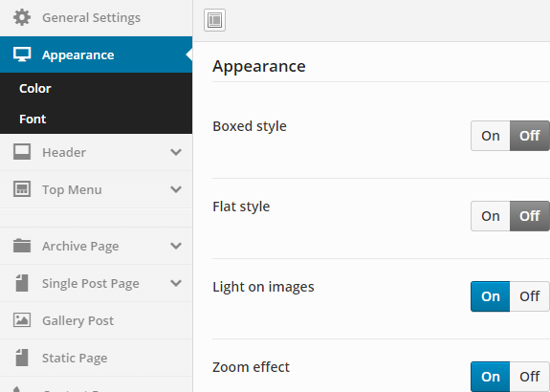550x392 pixels.
Task: Click the Gallery Post image icon
Action: point(22,320)
